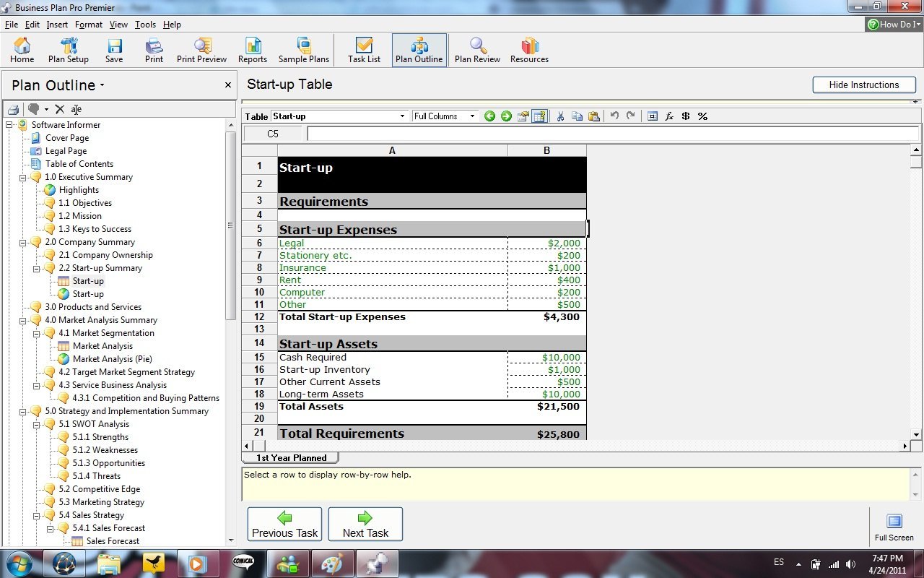Open the Insert menu
Screen dimensions: 924x578
(57, 25)
